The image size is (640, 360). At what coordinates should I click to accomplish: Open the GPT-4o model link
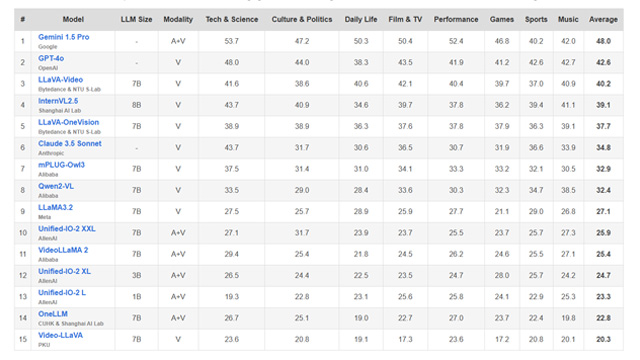51,58
